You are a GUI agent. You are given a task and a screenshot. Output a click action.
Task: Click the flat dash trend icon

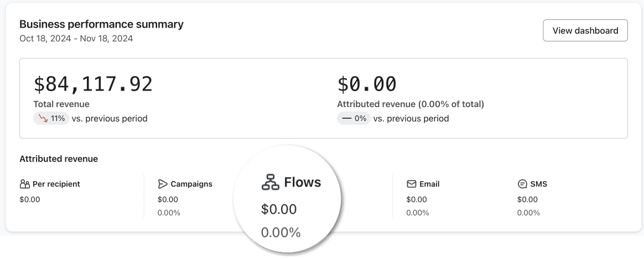[x=347, y=119]
